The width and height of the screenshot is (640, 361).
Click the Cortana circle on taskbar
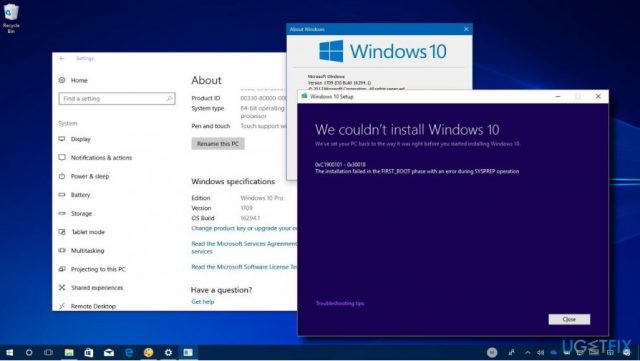tap(29, 352)
